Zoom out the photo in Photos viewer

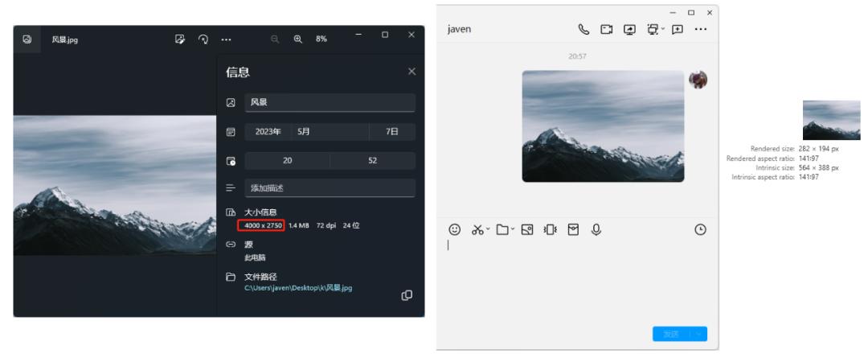coord(275,39)
